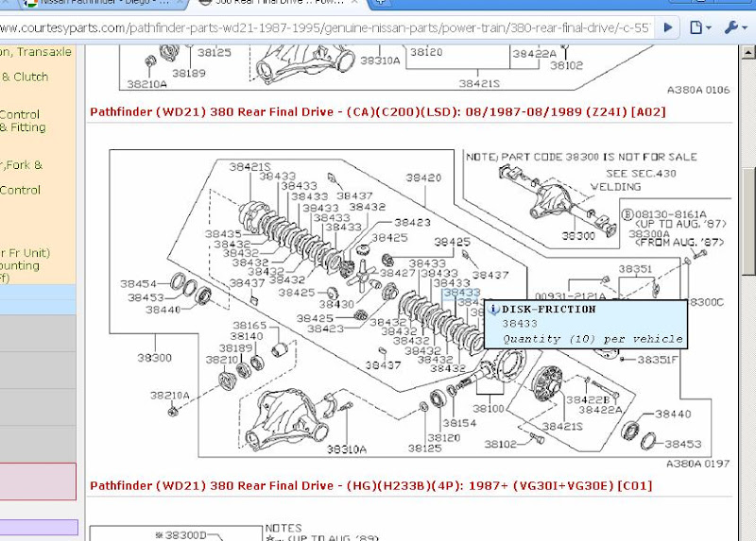Click the (CA)(C200)(LSD) 08/1987-08/1989 heading
This screenshot has height=541, width=756.
pyautogui.click(x=377, y=111)
